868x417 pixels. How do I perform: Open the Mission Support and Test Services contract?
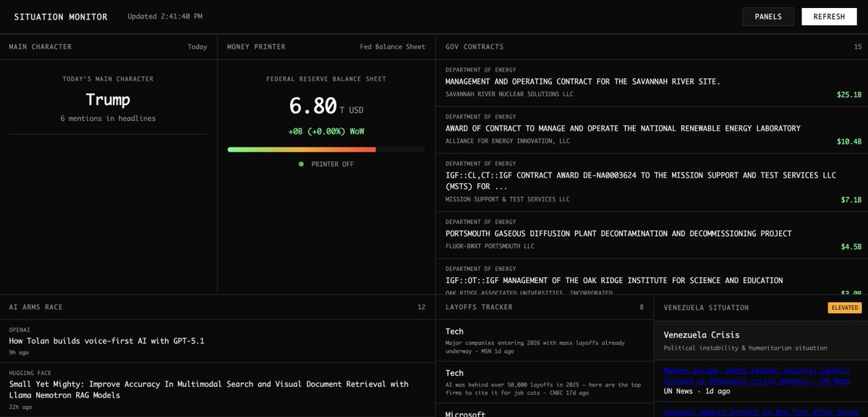click(x=652, y=182)
